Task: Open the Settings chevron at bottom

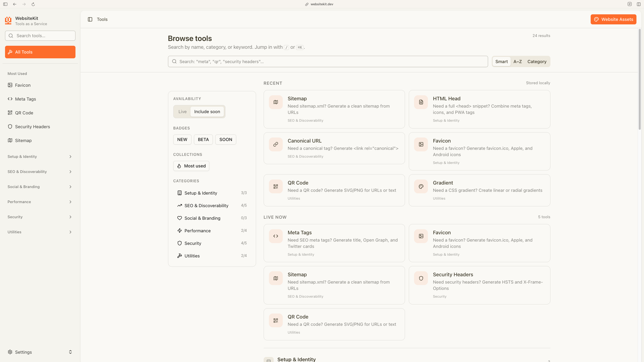Action: pyautogui.click(x=70, y=352)
